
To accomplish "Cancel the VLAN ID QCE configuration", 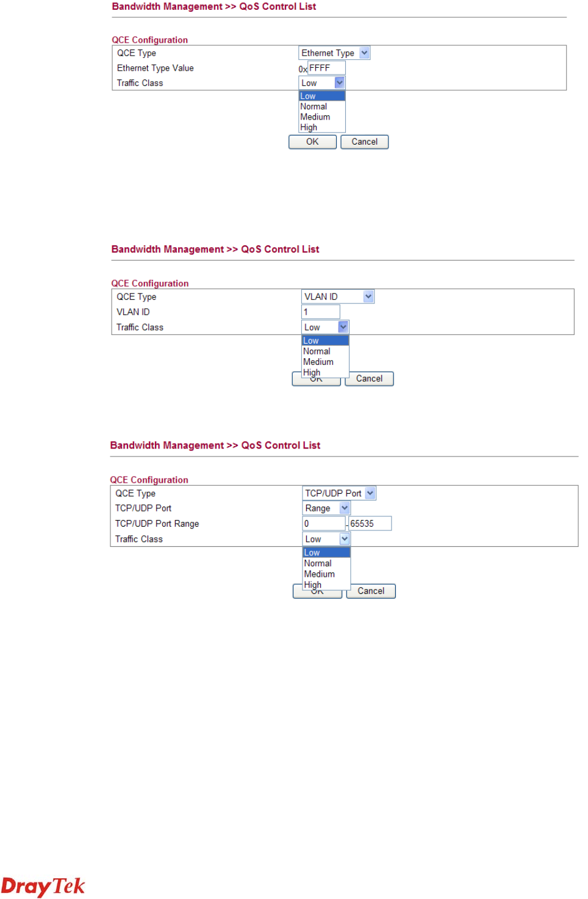I will click(369, 379).
